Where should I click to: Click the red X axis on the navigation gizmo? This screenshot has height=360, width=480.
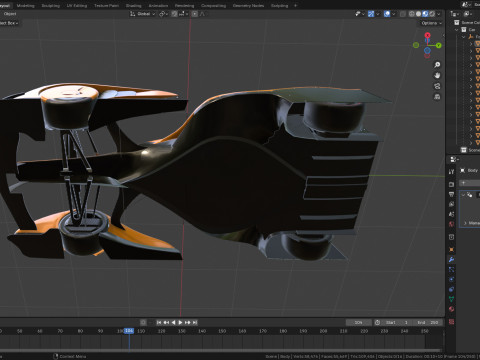pyautogui.click(x=427, y=35)
